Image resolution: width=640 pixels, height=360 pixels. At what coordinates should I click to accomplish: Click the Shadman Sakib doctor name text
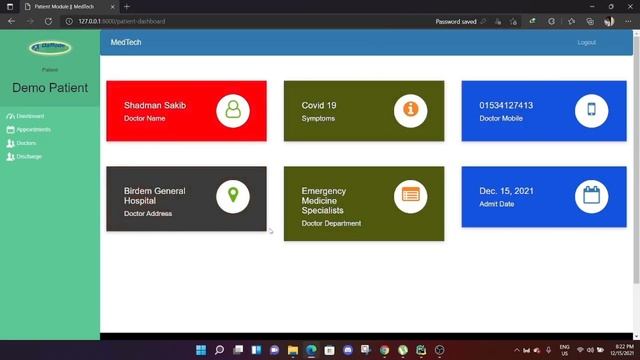(155, 105)
